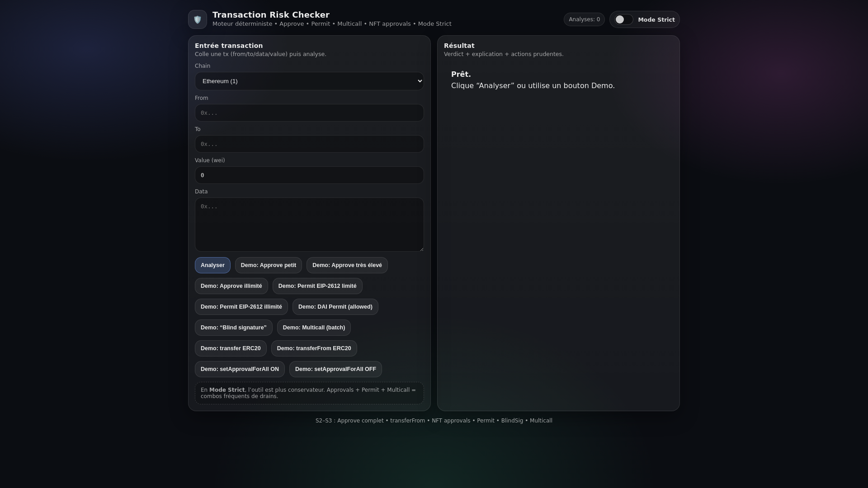Screen dimensions: 868x488
Task: Load Demo: Approve très élevé
Action: click(347, 265)
